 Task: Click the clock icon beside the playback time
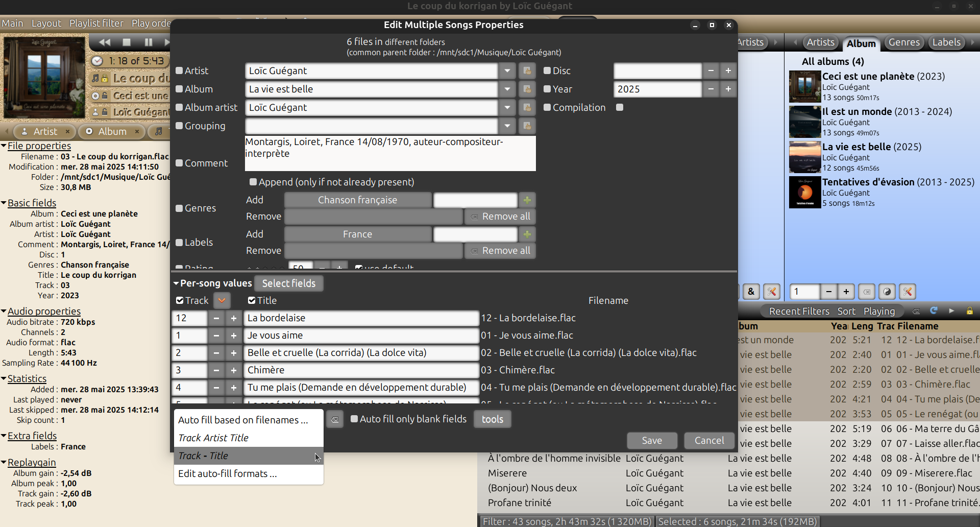(97, 61)
